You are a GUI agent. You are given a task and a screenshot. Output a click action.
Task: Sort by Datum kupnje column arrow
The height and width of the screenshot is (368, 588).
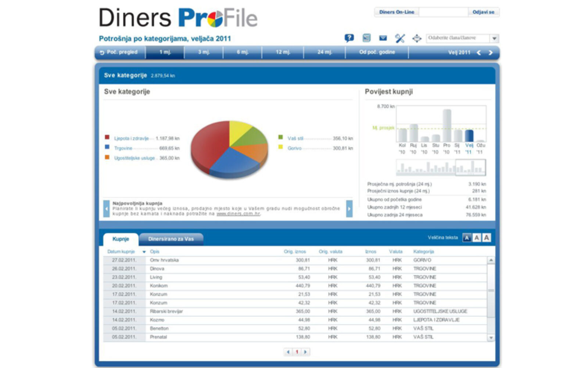pos(144,252)
